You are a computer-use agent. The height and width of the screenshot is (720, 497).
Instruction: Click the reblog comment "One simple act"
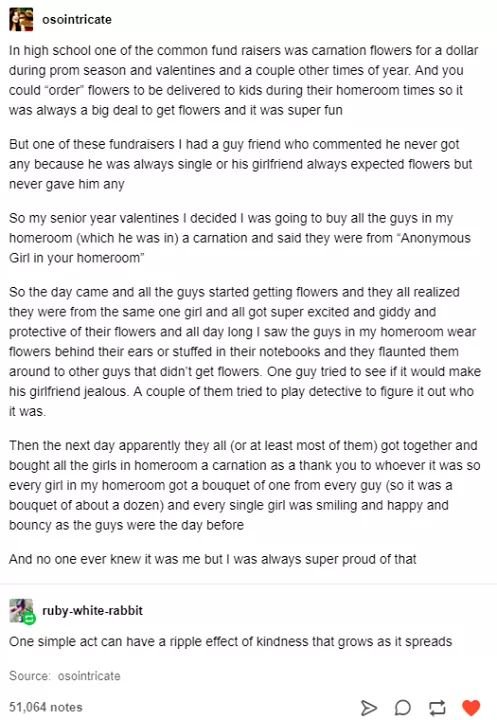pos(231,641)
